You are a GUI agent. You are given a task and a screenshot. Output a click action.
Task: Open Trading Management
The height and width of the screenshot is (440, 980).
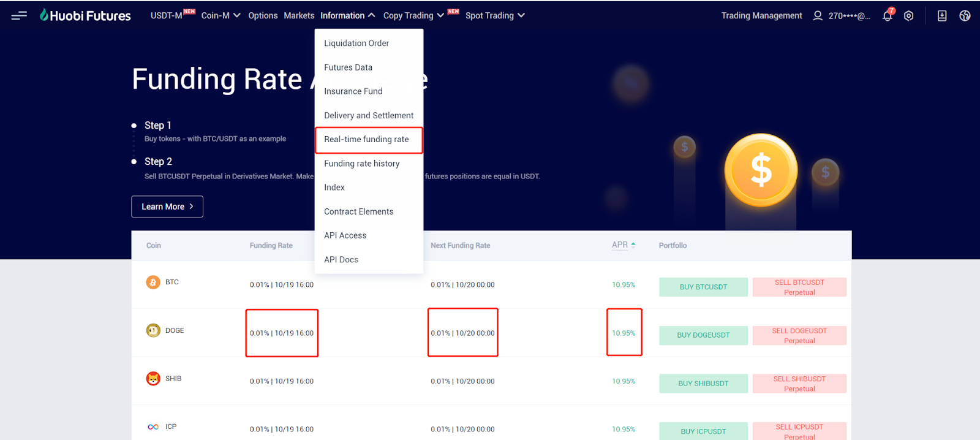[761, 15]
